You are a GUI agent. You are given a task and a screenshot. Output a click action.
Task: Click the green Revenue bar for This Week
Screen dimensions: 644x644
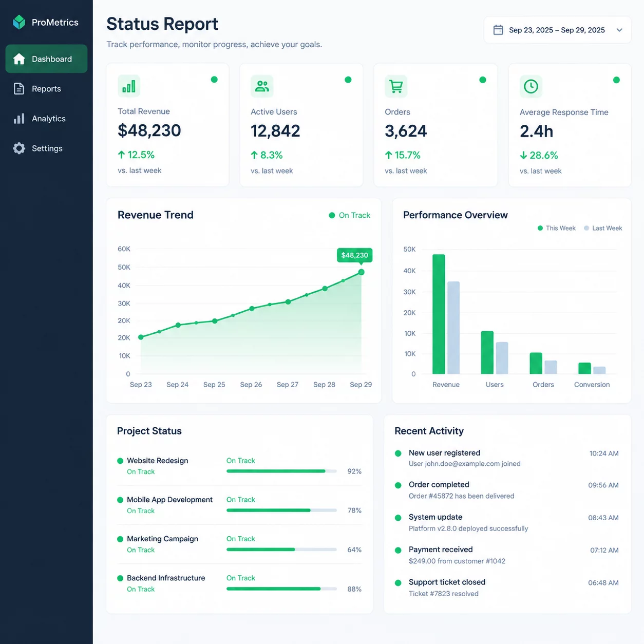coord(439,314)
